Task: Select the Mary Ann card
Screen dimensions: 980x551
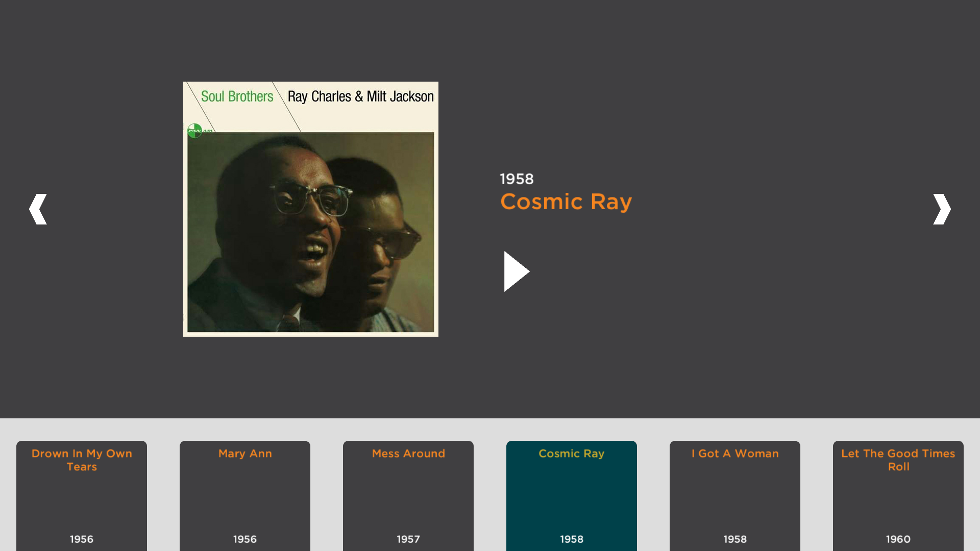Action: click(245, 496)
